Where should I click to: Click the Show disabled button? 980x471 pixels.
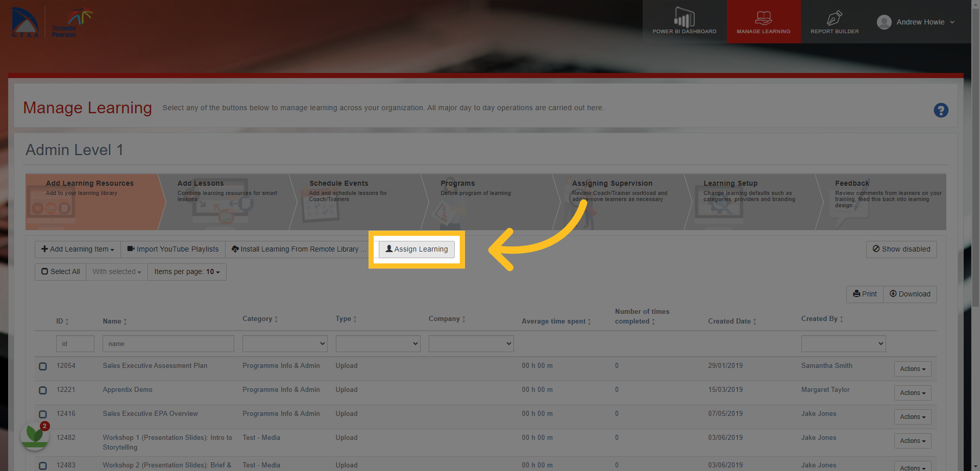(x=901, y=250)
